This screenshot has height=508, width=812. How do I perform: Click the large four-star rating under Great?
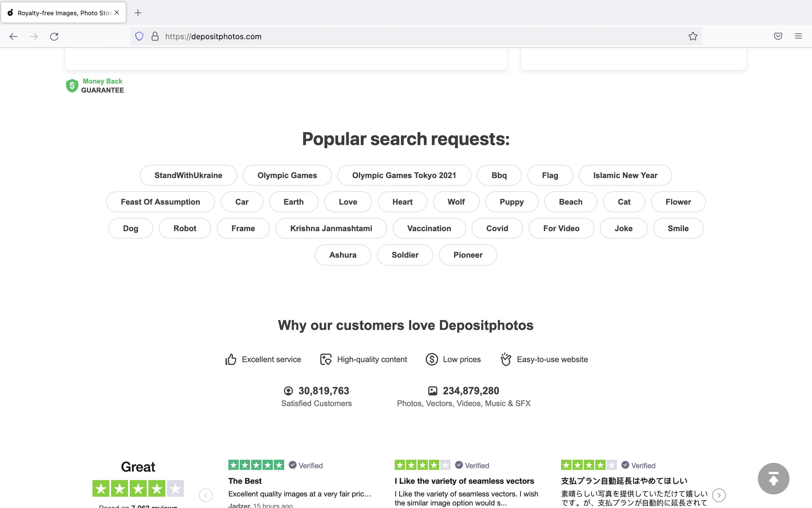point(138,489)
